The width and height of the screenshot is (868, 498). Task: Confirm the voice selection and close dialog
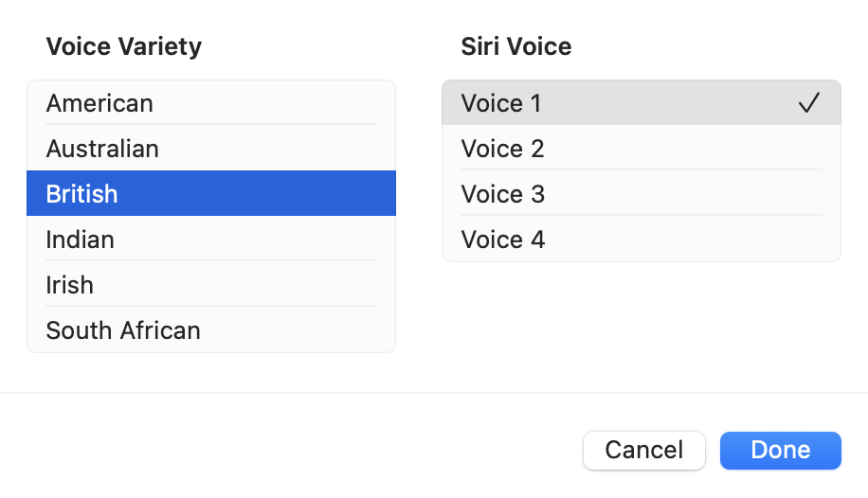click(x=780, y=450)
